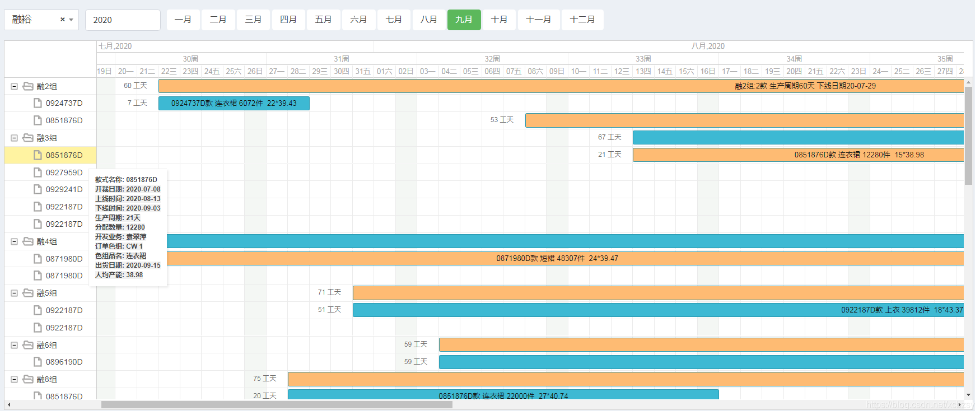Click the folder icon of 融3组

(28, 138)
